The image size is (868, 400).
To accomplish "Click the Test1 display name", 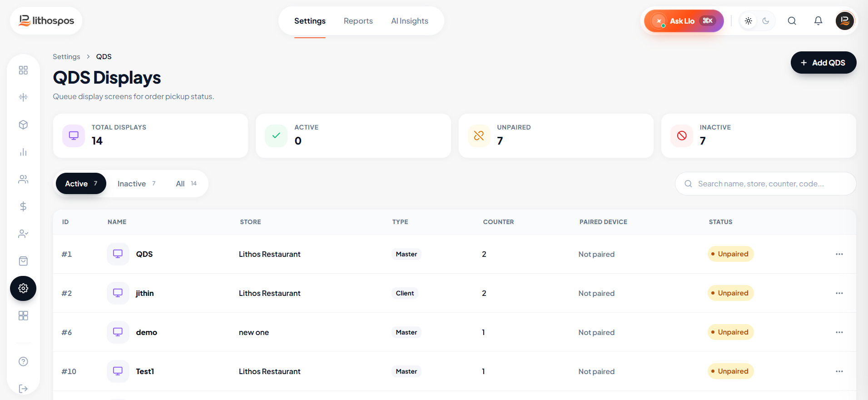I will pos(145,371).
